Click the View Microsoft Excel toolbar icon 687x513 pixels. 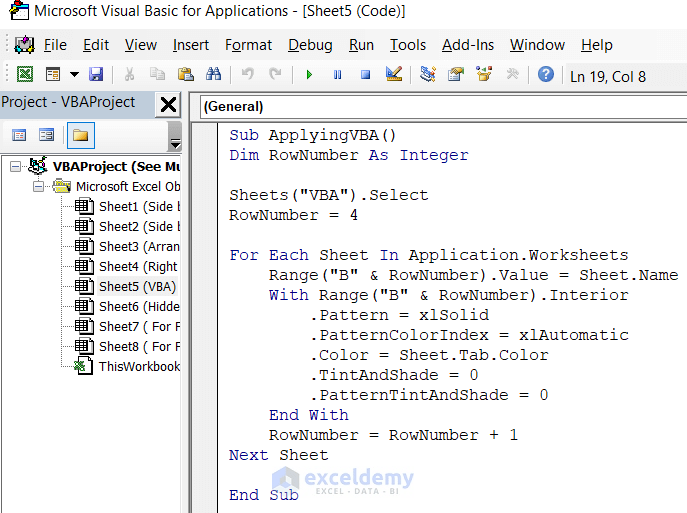(25, 74)
